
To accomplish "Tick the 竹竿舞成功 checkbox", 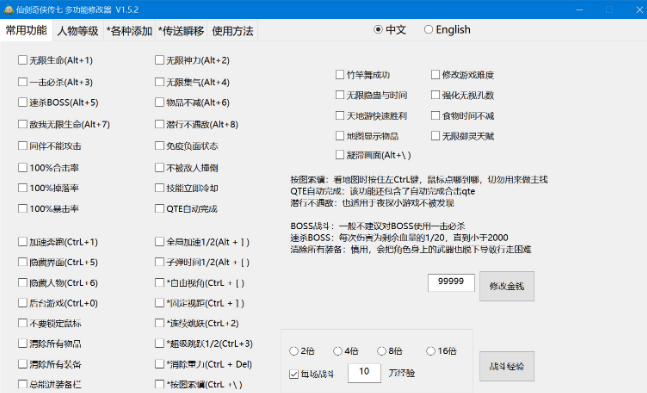I will click(340, 74).
